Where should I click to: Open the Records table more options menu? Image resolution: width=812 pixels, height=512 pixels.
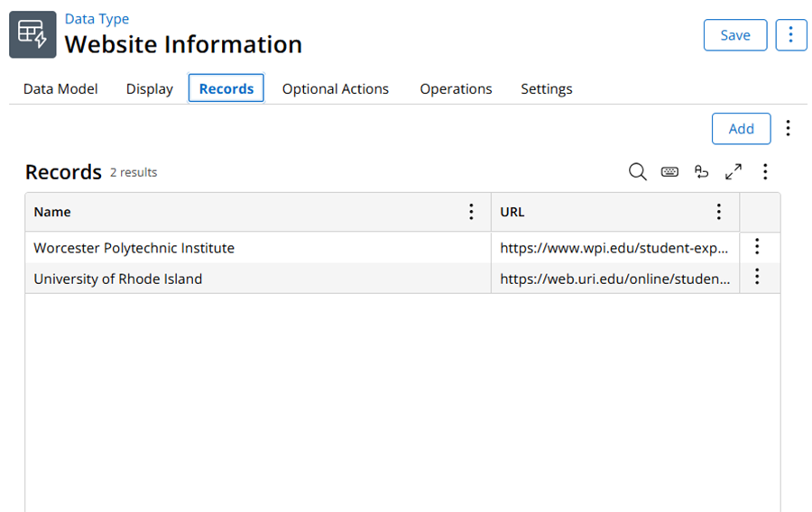765,171
